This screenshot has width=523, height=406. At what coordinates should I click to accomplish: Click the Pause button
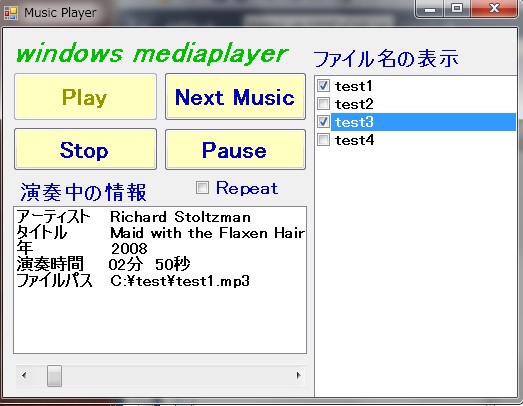[x=235, y=149]
